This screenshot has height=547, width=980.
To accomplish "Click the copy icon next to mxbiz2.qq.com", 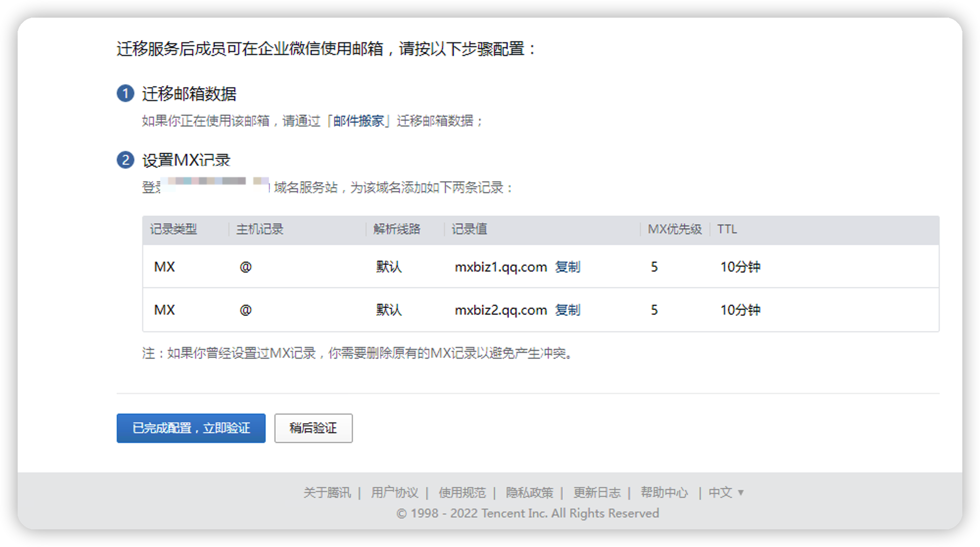I will pos(567,310).
